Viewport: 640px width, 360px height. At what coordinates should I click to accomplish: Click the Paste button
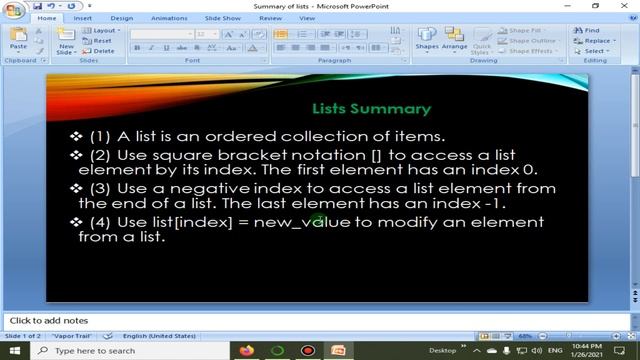[18, 40]
